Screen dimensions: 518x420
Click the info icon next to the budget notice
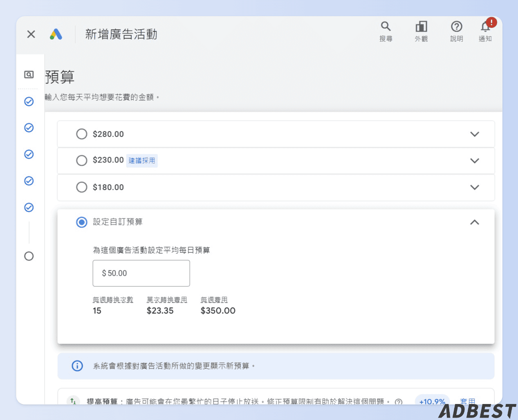coord(76,366)
